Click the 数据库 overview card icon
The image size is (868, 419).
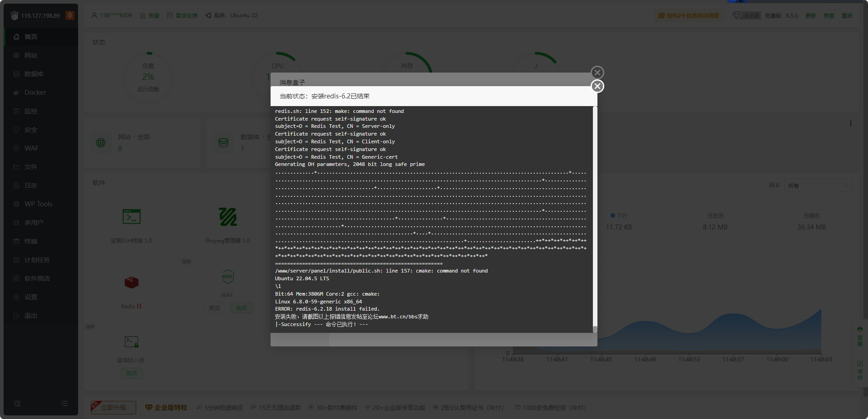coord(223,142)
